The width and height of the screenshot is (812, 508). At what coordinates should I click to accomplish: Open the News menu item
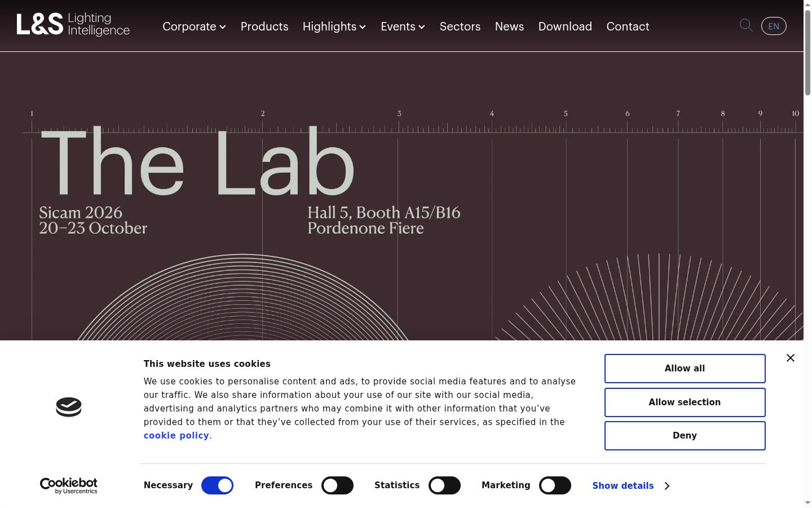509,27
